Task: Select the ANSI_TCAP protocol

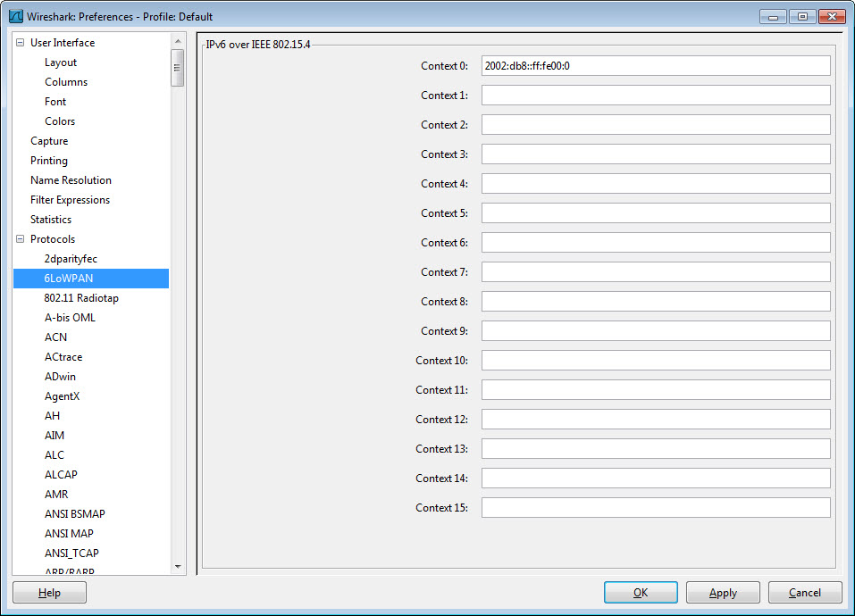Action: click(x=71, y=553)
